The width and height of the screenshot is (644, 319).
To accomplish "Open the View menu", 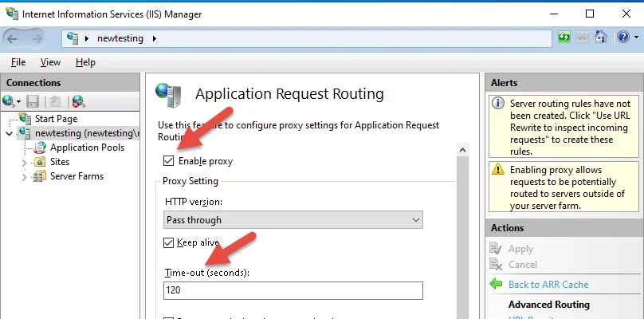I will pyautogui.click(x=50, y=62).
